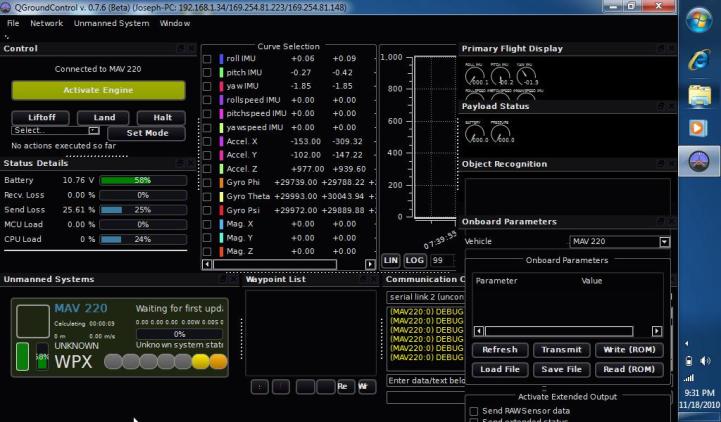Click the battery gauge in Payload Status
Viewport: 721px width, 422px height.
tap(475, 134)
